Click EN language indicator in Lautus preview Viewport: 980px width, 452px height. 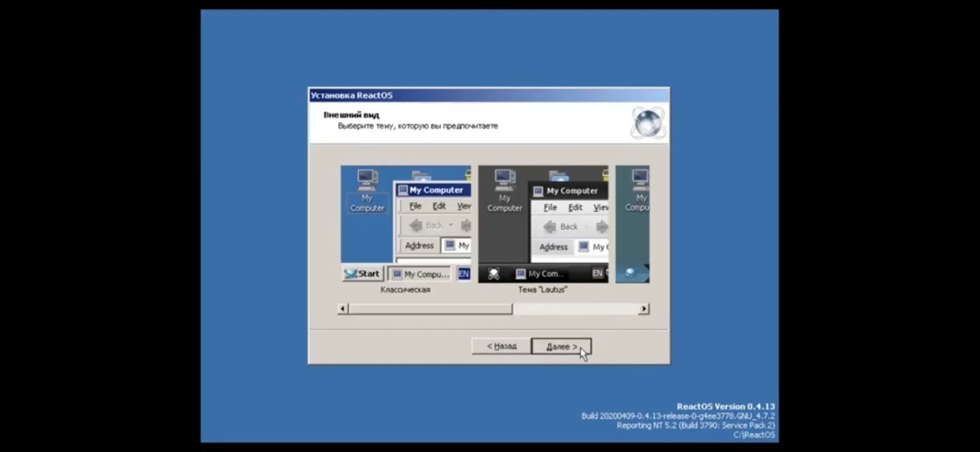click(x=597, y=273)
